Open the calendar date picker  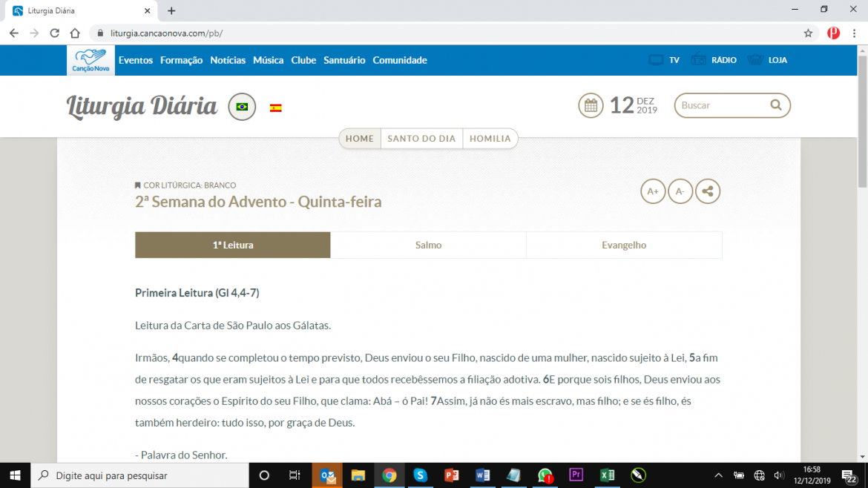[591, 105]
